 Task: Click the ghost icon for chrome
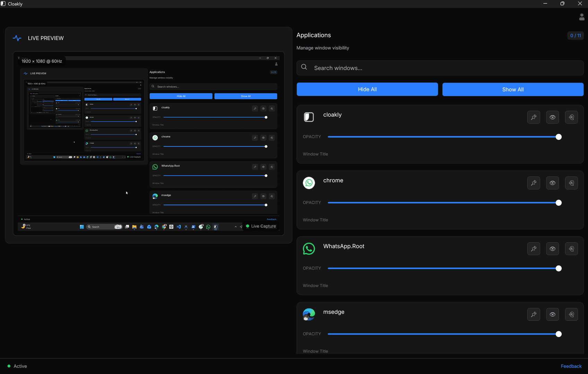(x=571, y=183)
